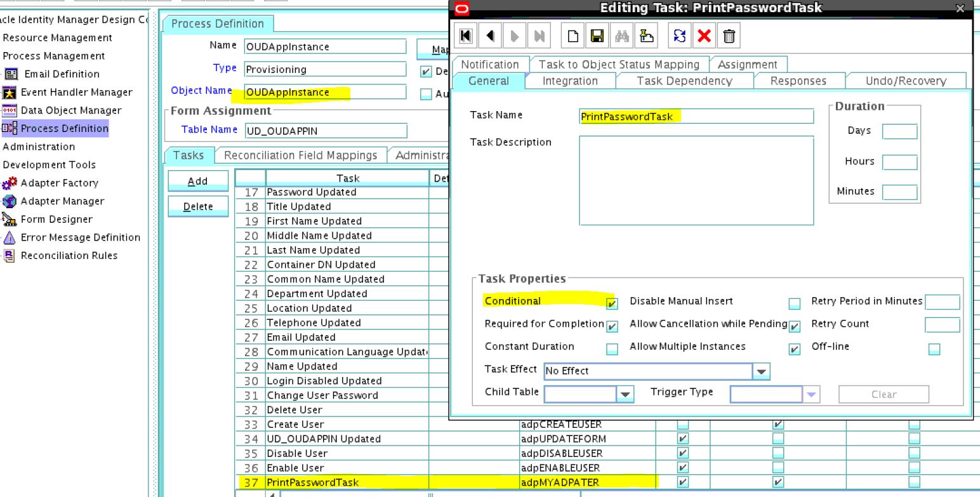Click the Add button above the task list
The width and height of the screenshot is (980, 497).
(x=197, y=181)
